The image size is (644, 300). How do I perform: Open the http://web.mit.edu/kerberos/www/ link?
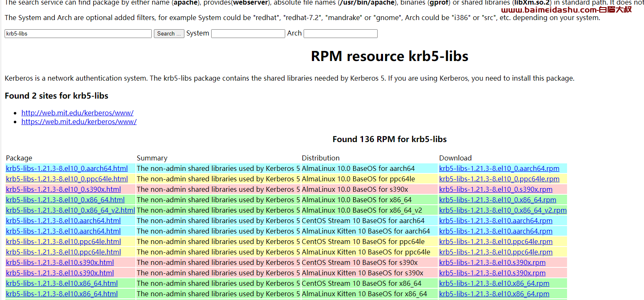click(x=77, y=113)
